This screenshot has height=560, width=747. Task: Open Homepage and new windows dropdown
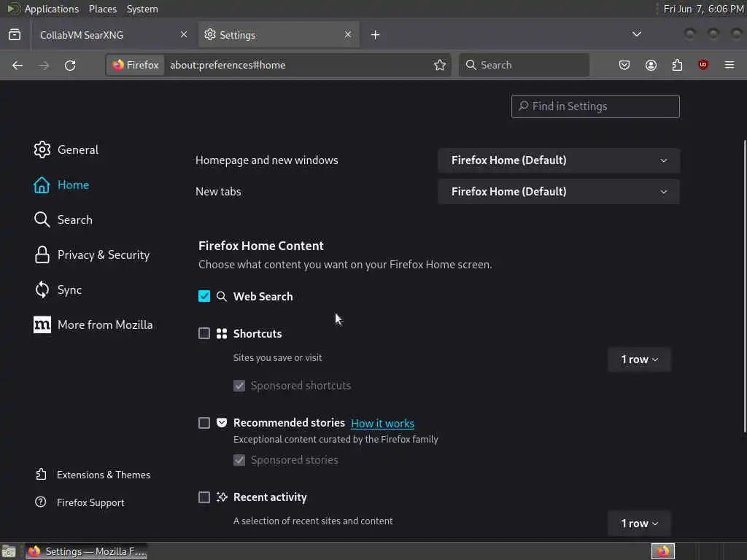pos(558,160)
